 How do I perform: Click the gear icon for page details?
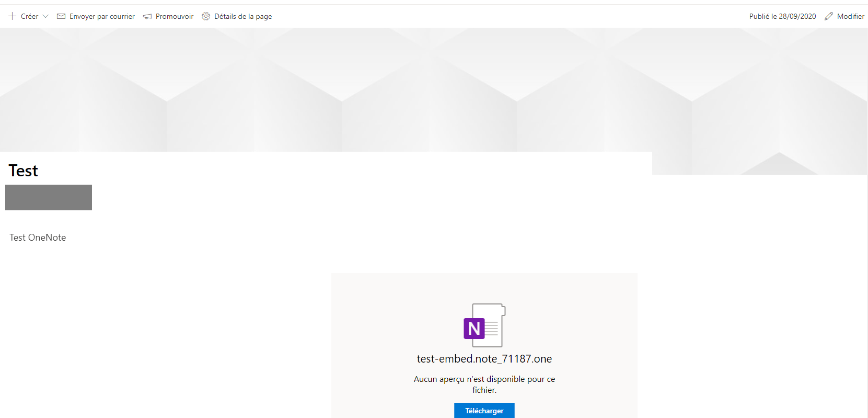206,16
